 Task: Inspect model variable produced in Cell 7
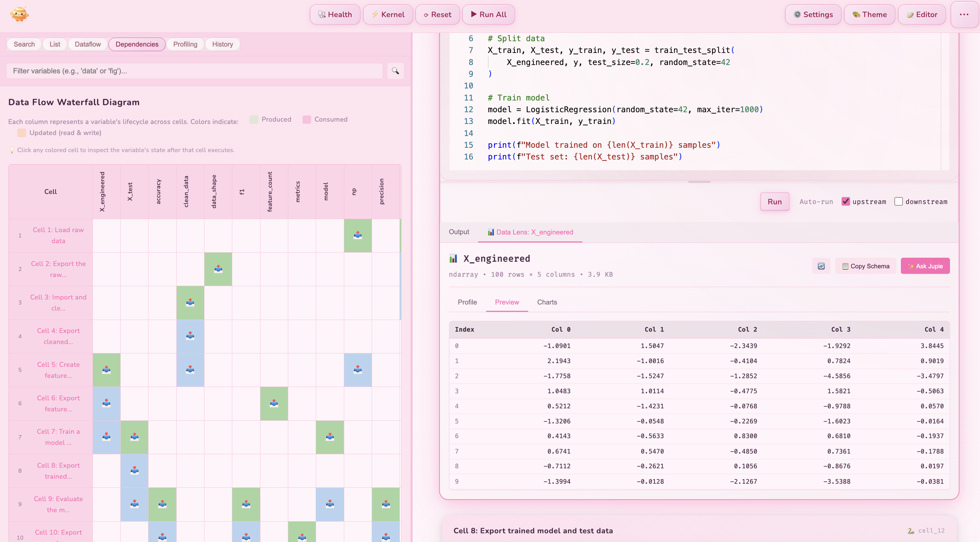[x=329, y=437]
